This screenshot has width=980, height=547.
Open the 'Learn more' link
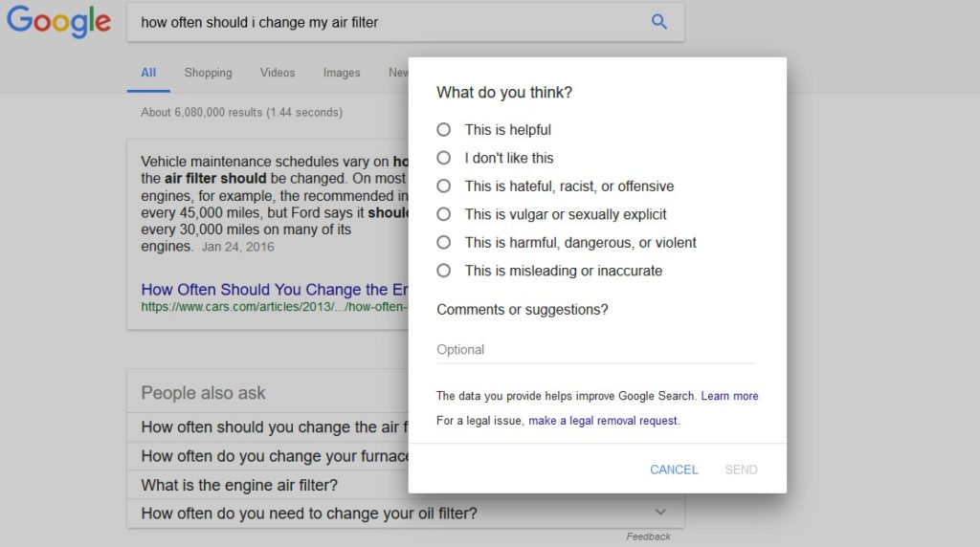coord(729,396)
